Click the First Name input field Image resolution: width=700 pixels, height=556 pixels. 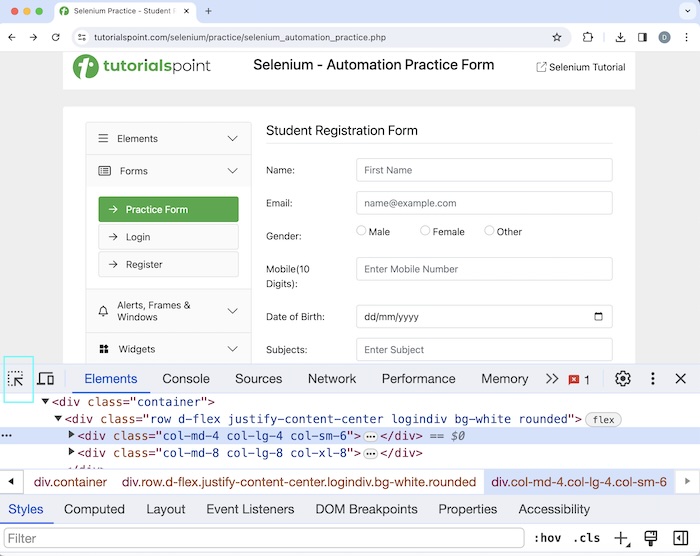pos(484,170)
